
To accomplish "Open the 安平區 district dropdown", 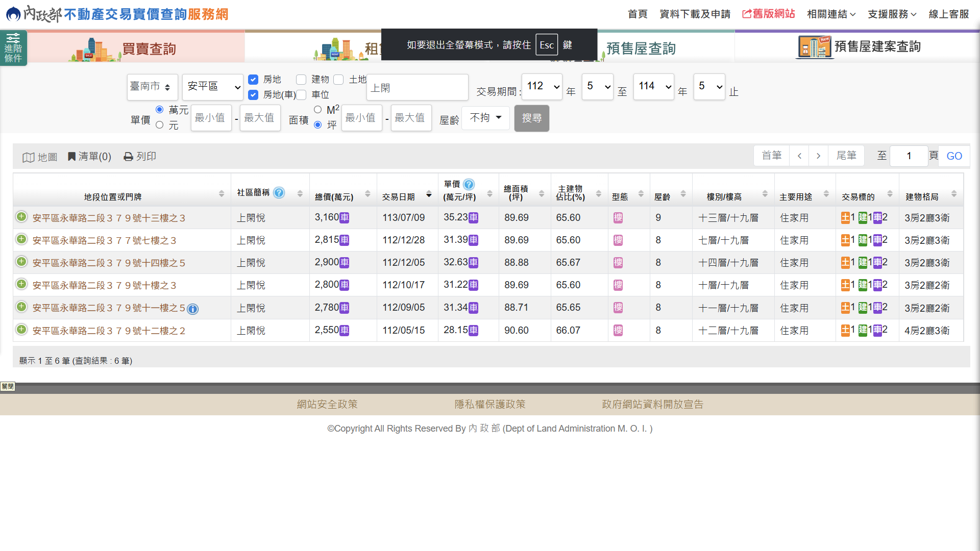I will [x=213, y=87].
